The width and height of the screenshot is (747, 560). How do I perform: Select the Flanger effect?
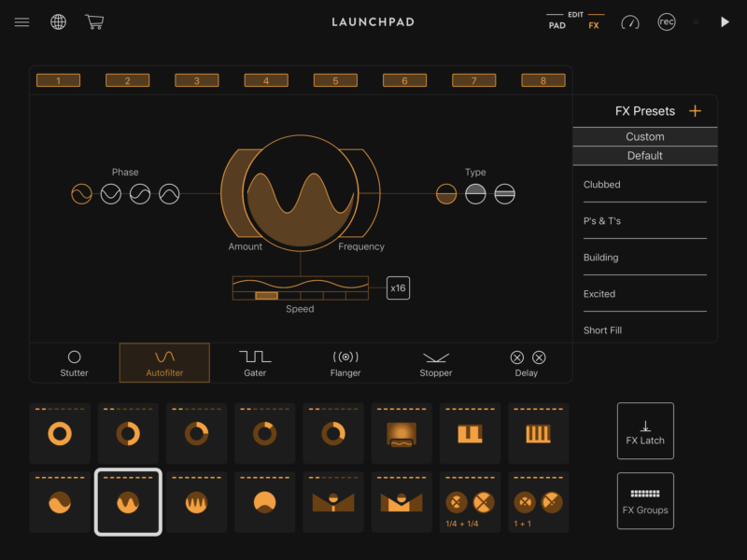pyautogui.click(x=345, y=363)
